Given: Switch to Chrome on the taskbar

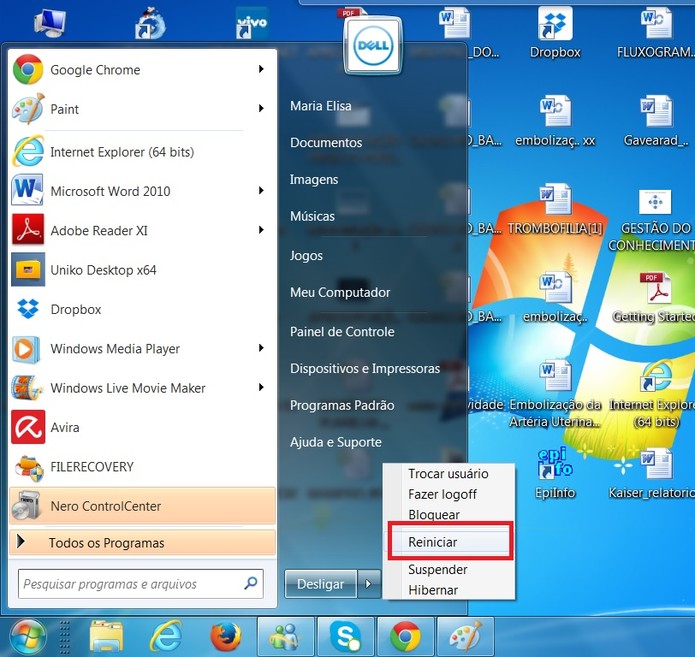Looking at the screenshot, I should tap(406, 637).
